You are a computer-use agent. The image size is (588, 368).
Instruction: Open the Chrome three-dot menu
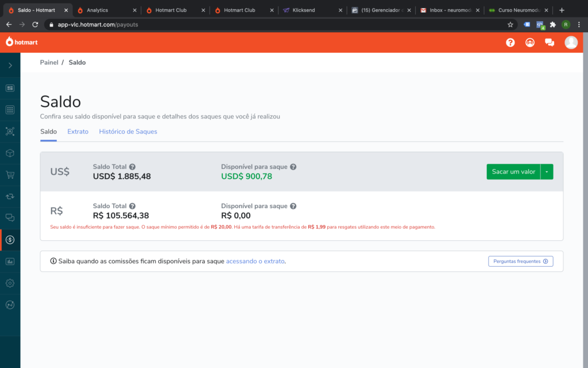579,25
